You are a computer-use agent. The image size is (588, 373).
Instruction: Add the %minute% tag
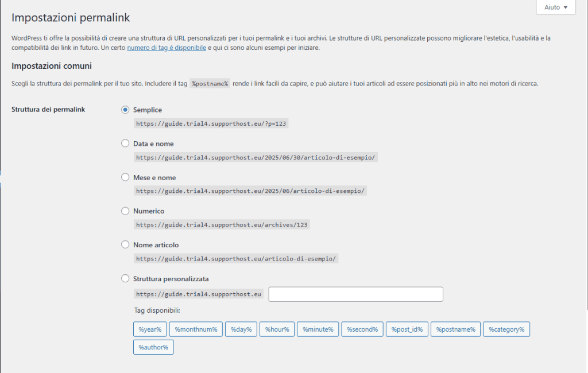pos(318,329)
